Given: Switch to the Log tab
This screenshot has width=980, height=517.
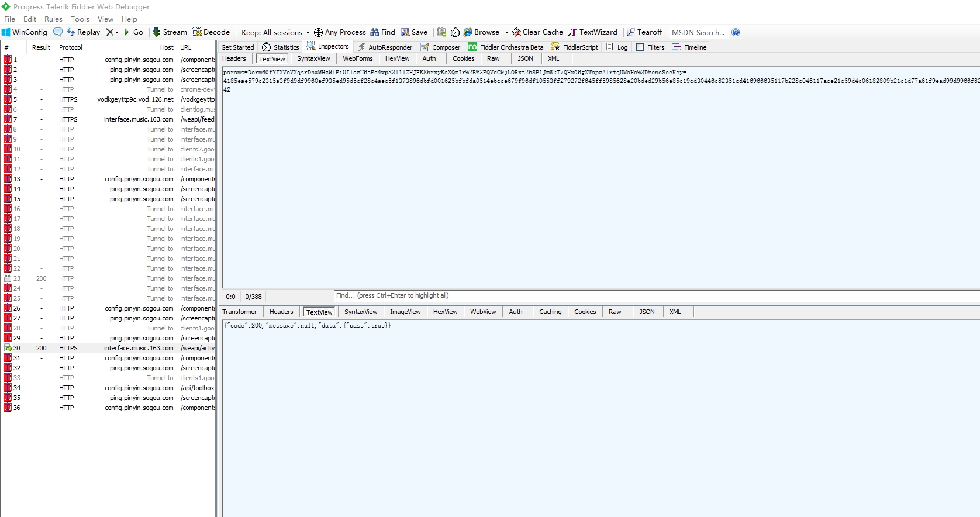Looking at the screenshot, I should (617, 47).
